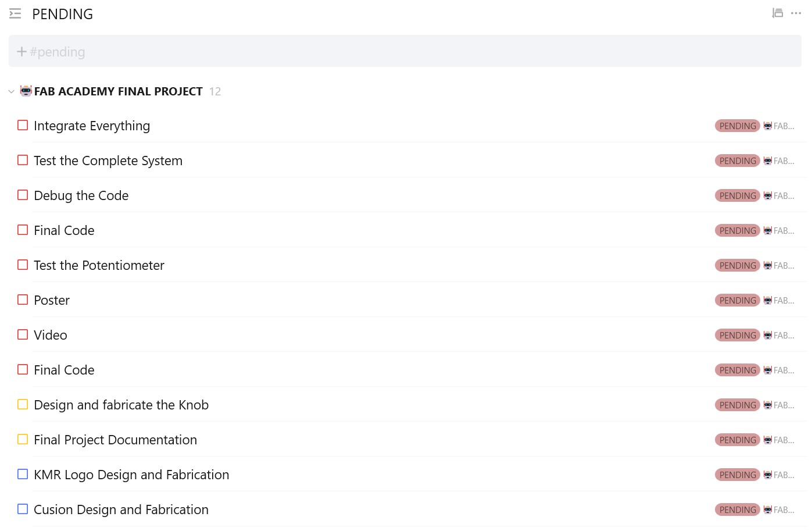Screen dimensions: 812x531
Task: Tick the KMR Logo Design and Fabrication checkbox
Action: pos(23,474)
